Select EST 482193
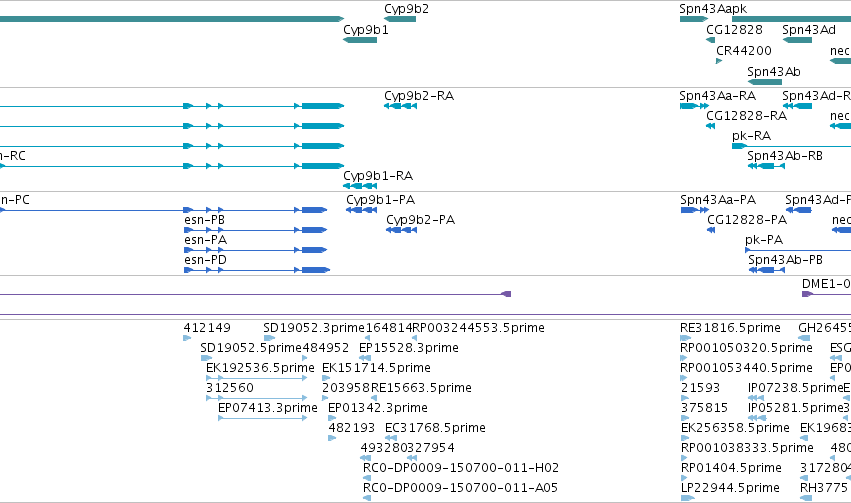Viewport: 851px width, 503px height. tap(351, 428)
